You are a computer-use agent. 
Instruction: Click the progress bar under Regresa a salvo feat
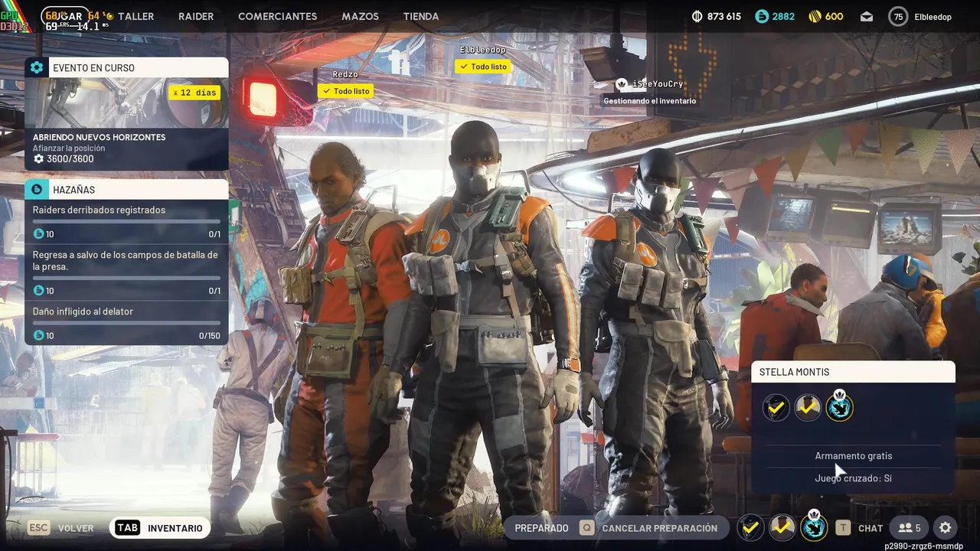pyautogui.click(x=126, y=278)
